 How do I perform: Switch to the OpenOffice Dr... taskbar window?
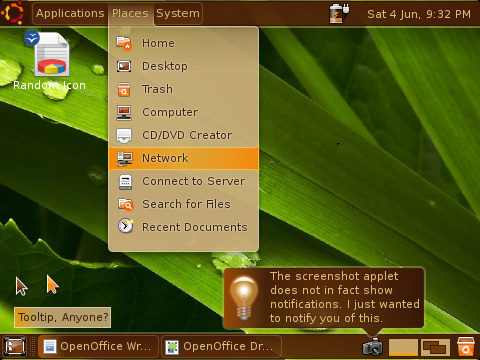(221, 347)
